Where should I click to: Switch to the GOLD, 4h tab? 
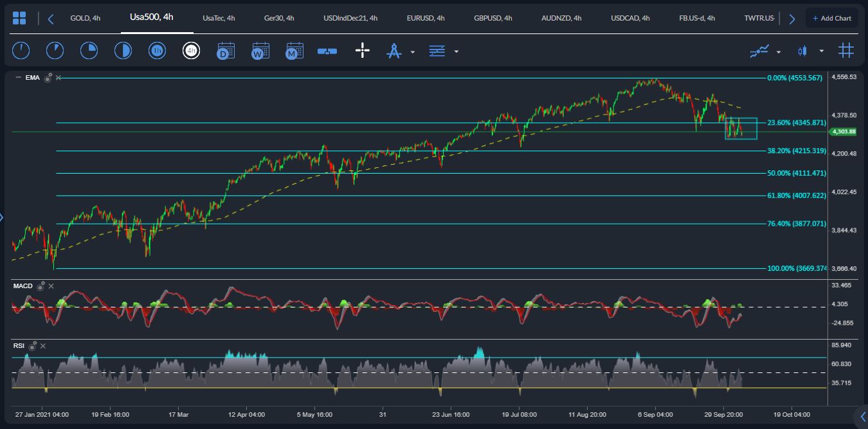click(x=85, y=18)
